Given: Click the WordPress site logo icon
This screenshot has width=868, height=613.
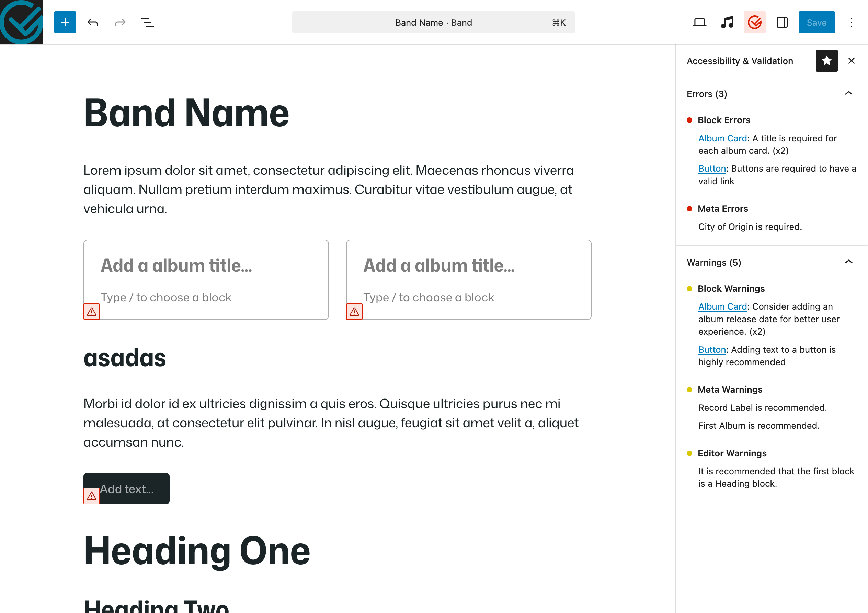Looking at the screenshot, I should pos(22,22).
